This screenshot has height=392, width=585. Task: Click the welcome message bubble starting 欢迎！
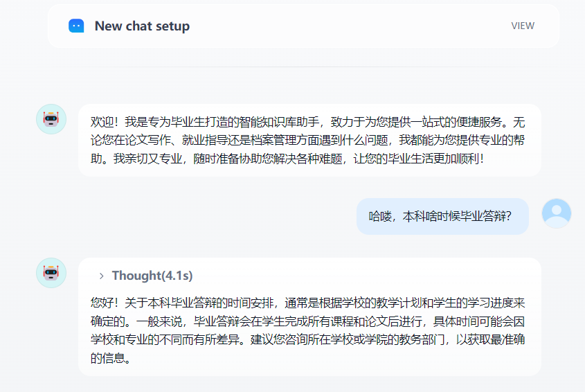coord(308,140)
